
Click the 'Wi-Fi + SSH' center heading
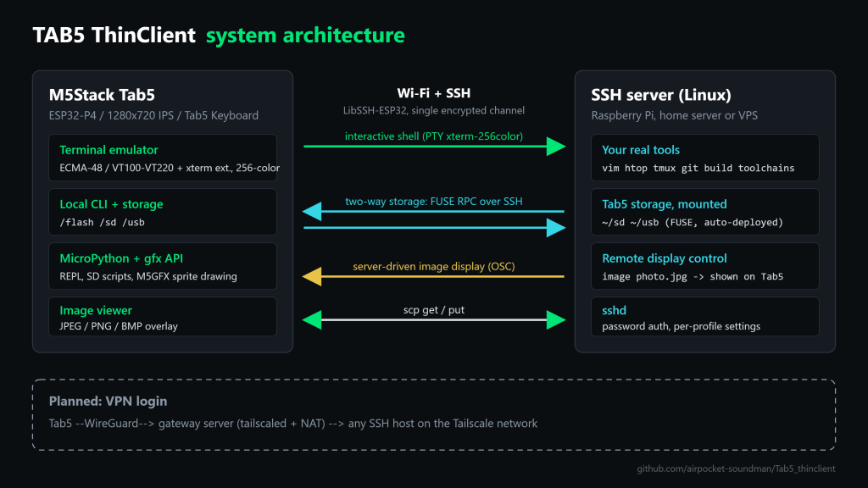(x=433, y=93)
